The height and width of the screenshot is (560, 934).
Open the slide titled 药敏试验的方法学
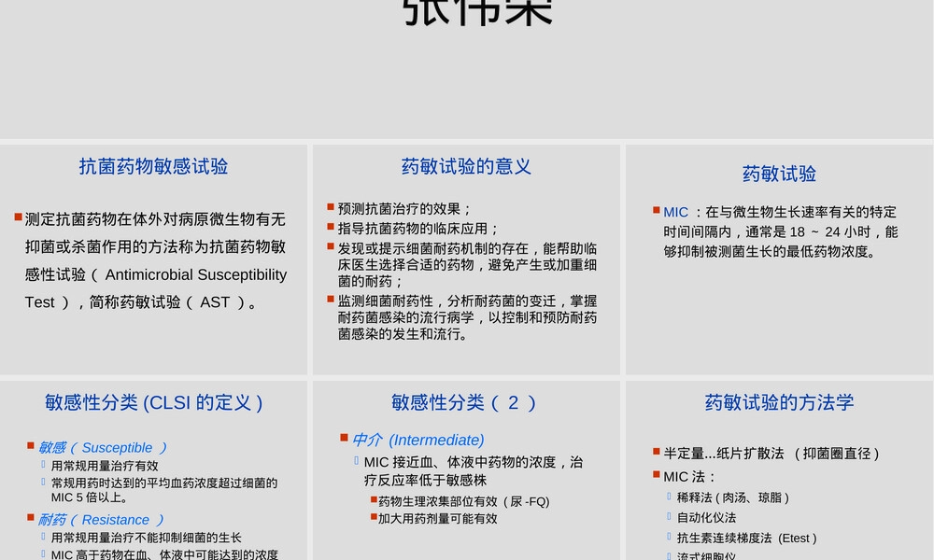pos(779,470)
